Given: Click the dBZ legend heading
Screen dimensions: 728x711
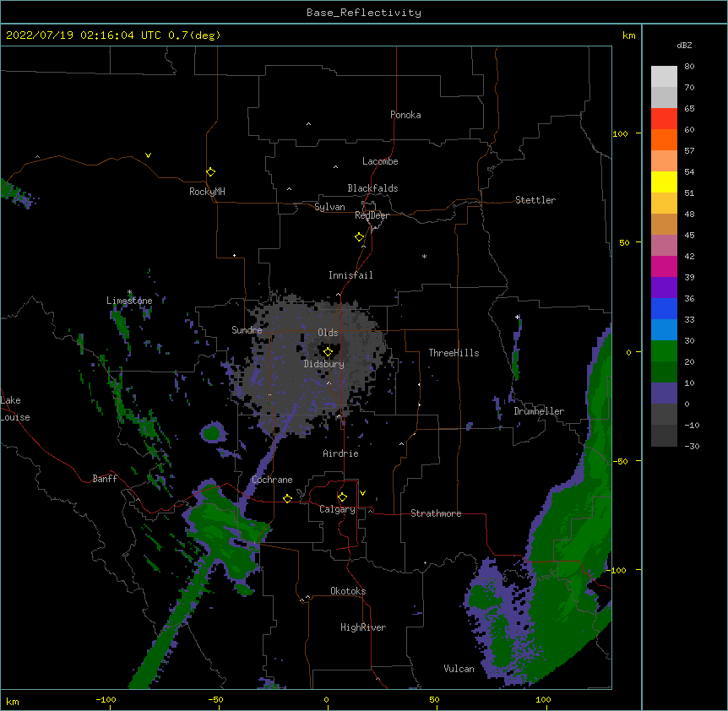Looking at the screenshot, I should (x=684, y=46).
